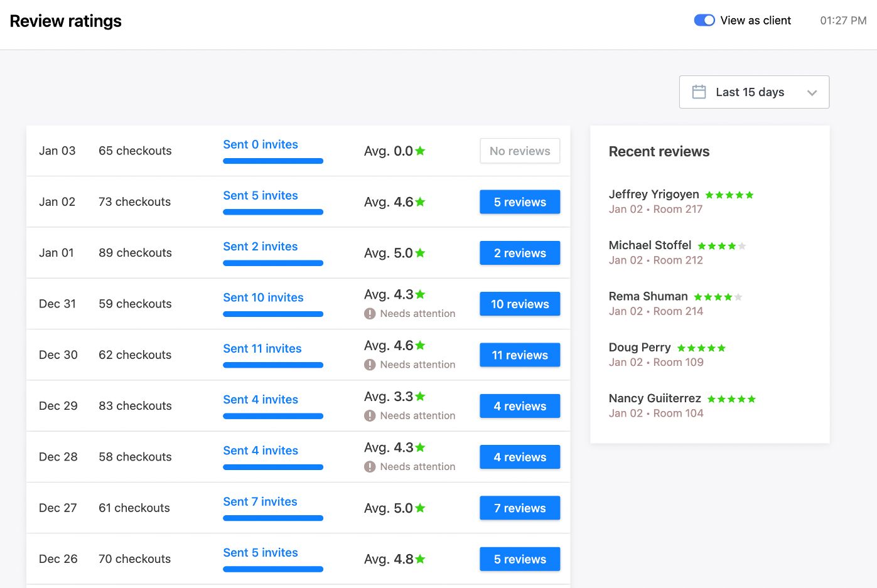The width and height of the screenshot is (877, 588).
Task: Open the 5 reviews button for Jan 02
Action: tap(519, 202)
